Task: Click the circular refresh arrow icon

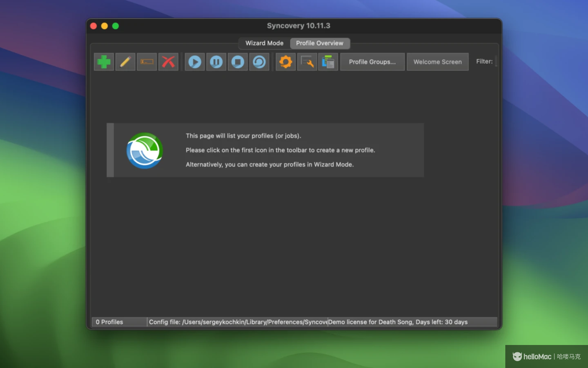Action: (x=259, y=62)
